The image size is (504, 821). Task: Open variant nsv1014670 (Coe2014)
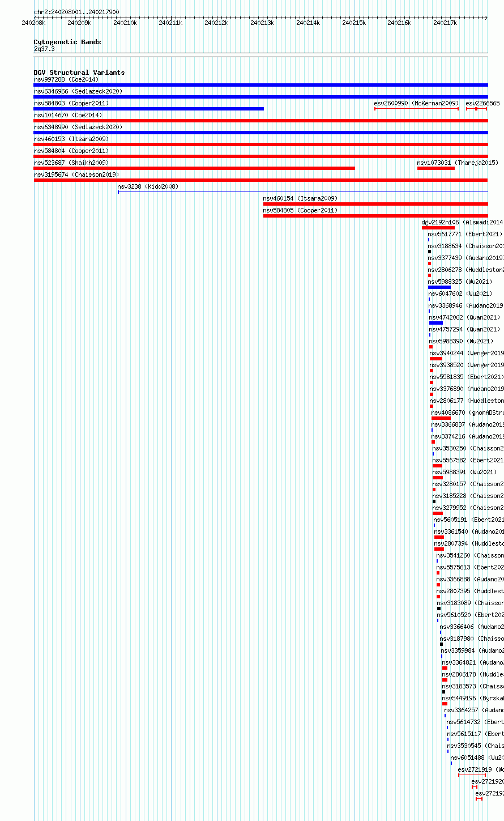coord(68,115)
